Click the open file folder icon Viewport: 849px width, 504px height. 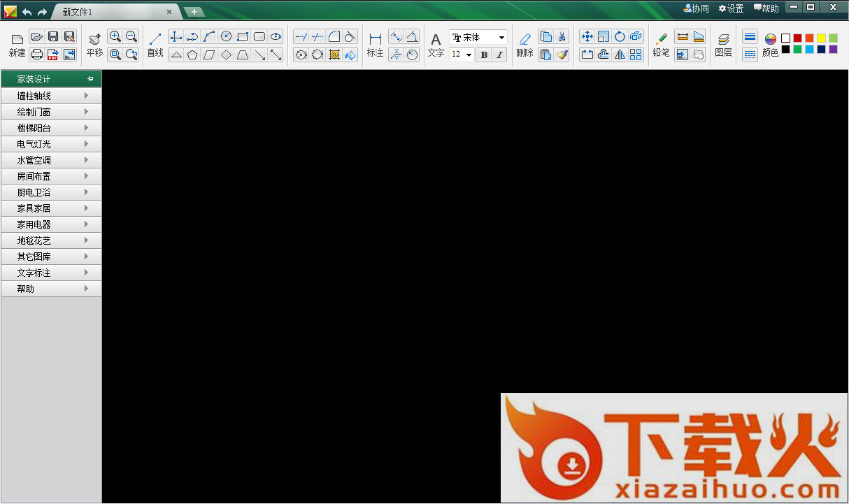click(37, 36)
